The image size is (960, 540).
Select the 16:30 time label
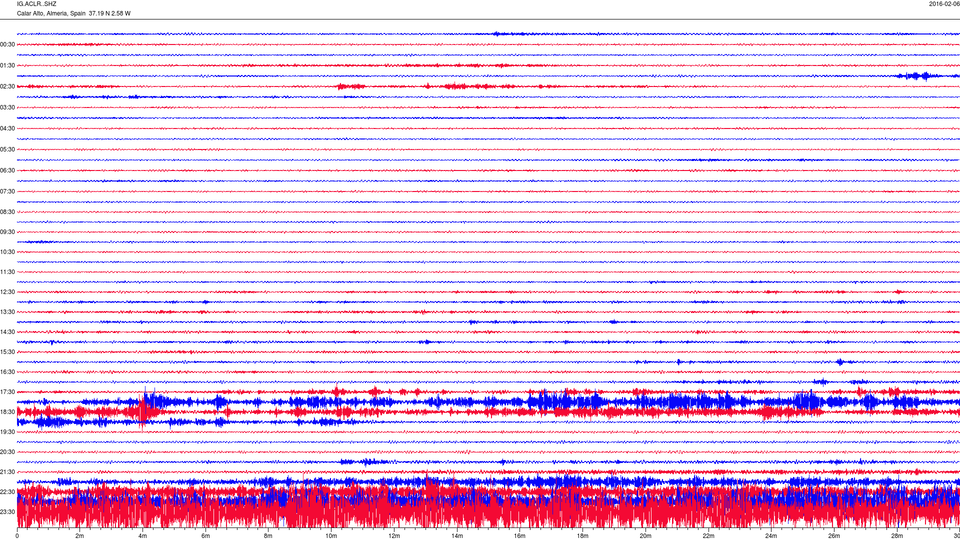point(7,372)
